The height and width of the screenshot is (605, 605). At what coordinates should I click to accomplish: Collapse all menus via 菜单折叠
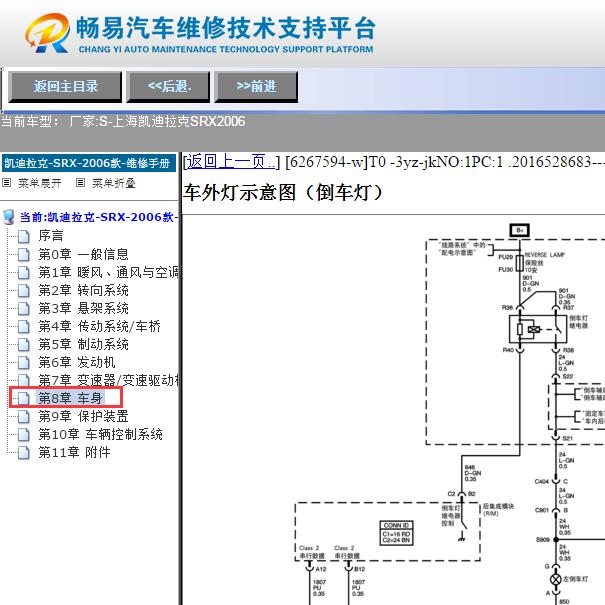pyautogui.click(x=113, y=183)
